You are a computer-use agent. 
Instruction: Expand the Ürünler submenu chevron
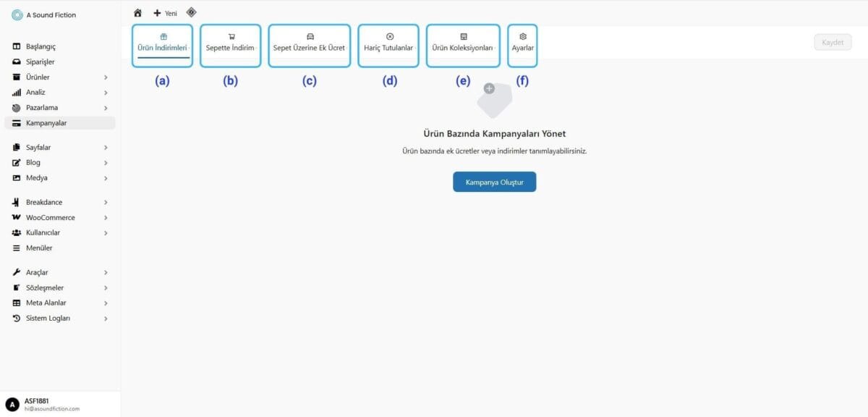point(106,77)
